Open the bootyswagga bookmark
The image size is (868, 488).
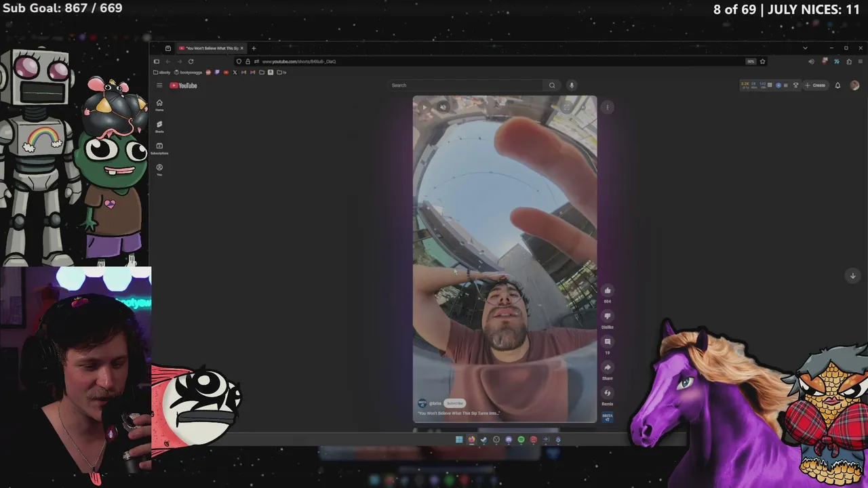(x=188, y=73)
